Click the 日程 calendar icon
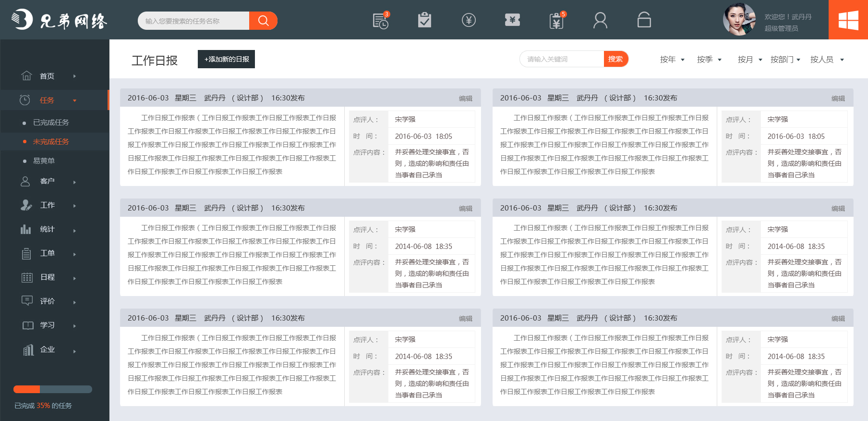This screenshot has width=868, height=421. (x=27, y=277)
